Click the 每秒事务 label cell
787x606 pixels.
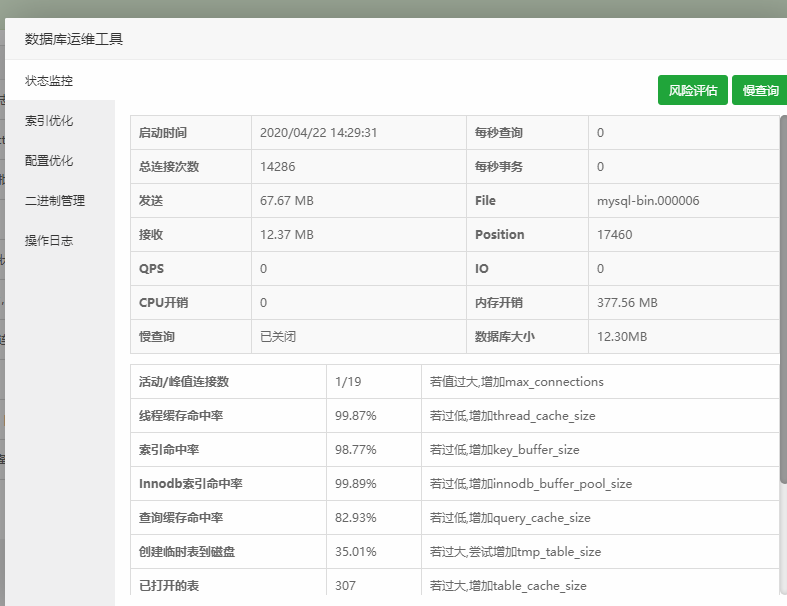tap(528, 167)
